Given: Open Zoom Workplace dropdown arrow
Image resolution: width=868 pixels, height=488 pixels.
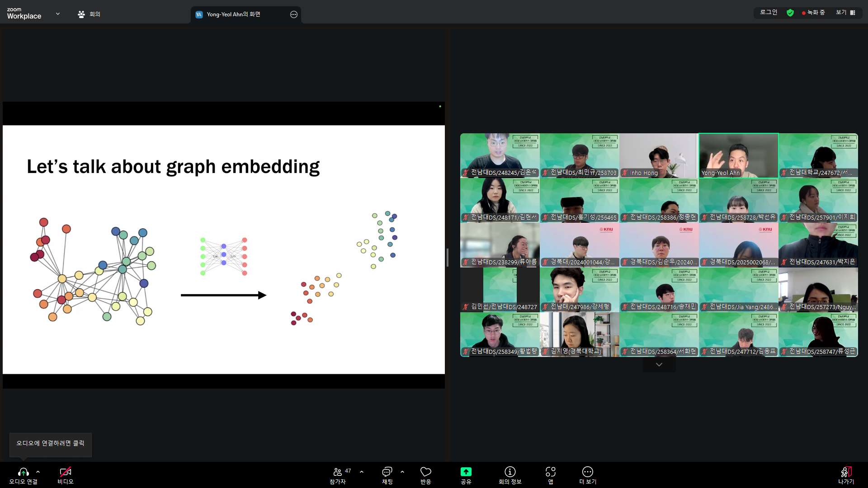Looking at the screenshot, I should 58,14.
